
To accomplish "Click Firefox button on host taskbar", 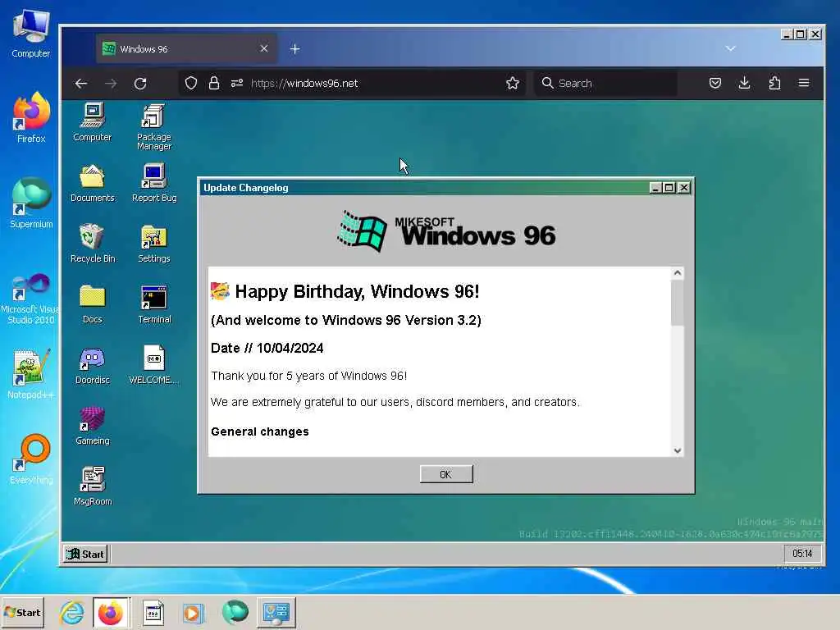I will [x=112, y=612].
